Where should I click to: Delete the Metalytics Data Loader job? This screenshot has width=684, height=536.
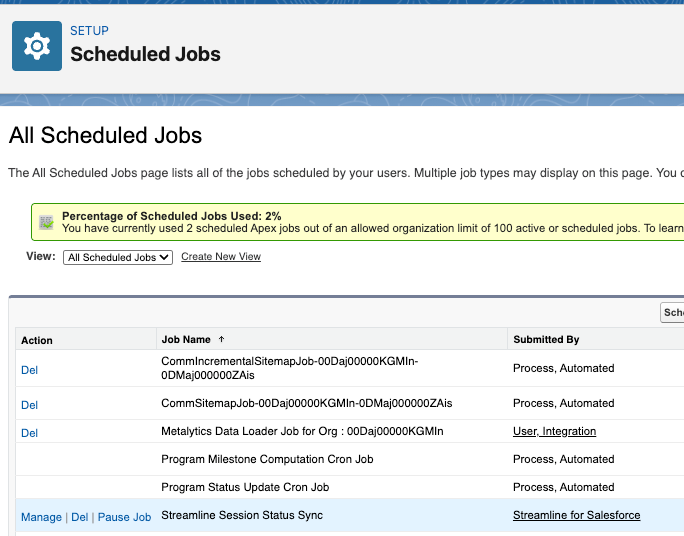pyautogui.click(x=29, y=433)
